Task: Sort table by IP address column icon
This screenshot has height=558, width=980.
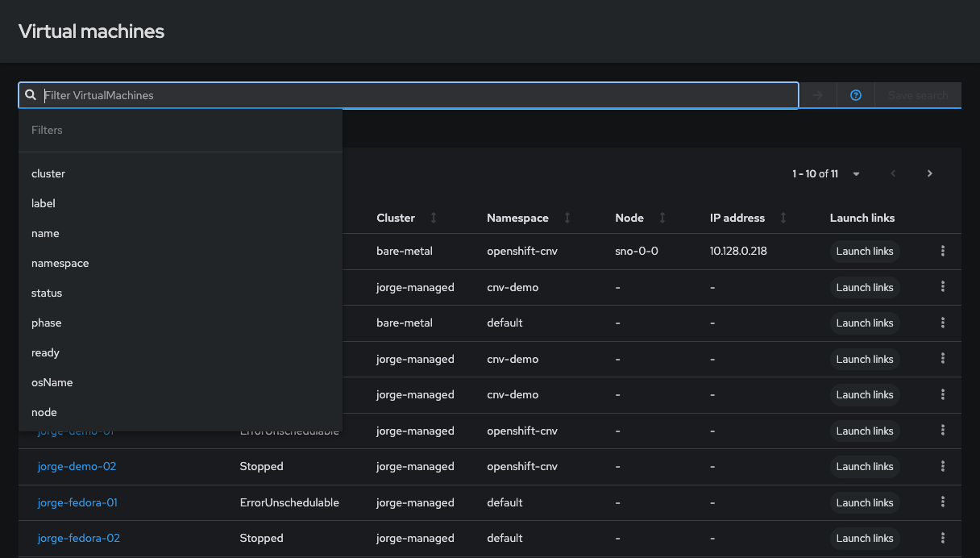Action: pos(783,218)
